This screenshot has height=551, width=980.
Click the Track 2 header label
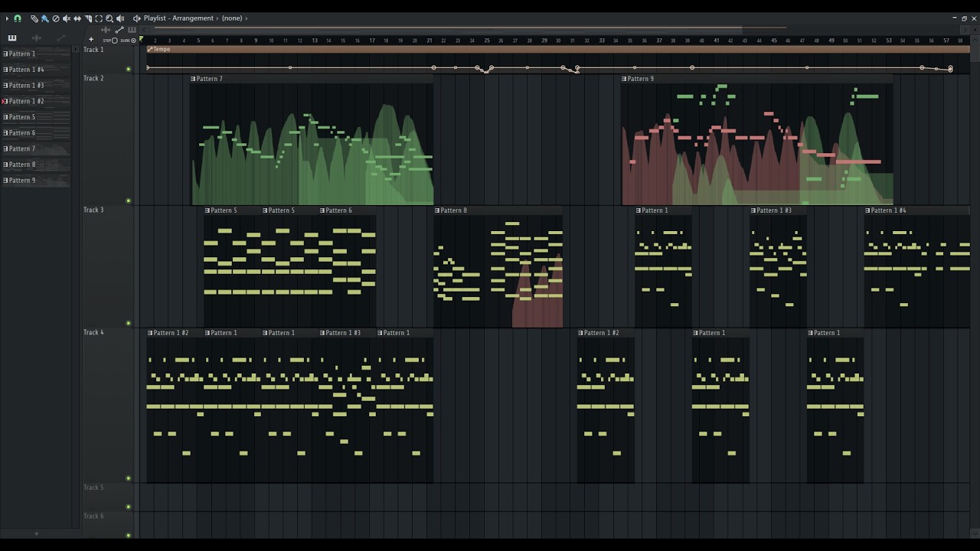point(93,78)
